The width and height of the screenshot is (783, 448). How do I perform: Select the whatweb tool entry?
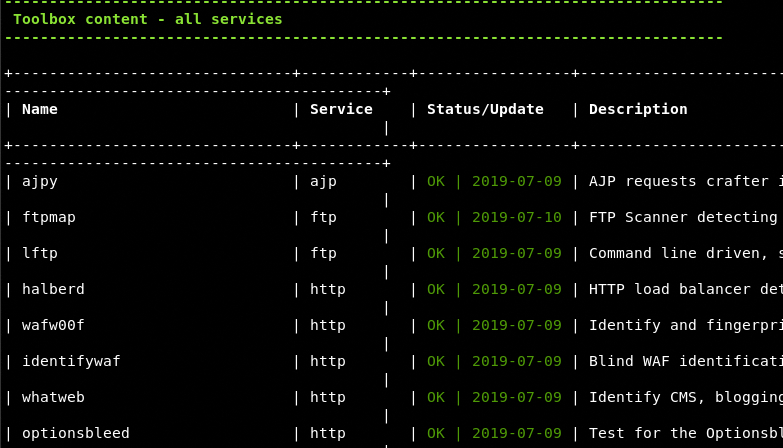pyautogui.click(x=53, y=397)
